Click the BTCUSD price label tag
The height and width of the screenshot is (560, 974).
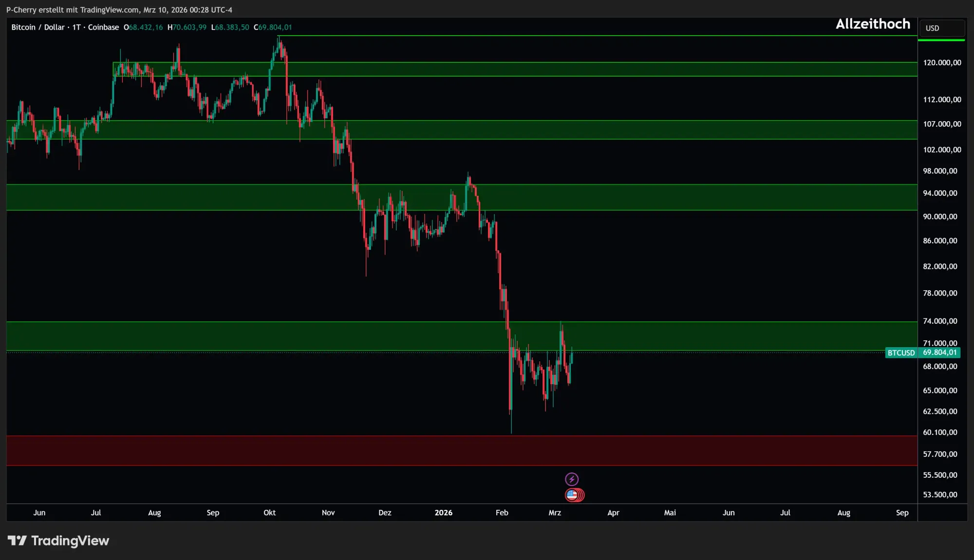[x=901, y=353]
